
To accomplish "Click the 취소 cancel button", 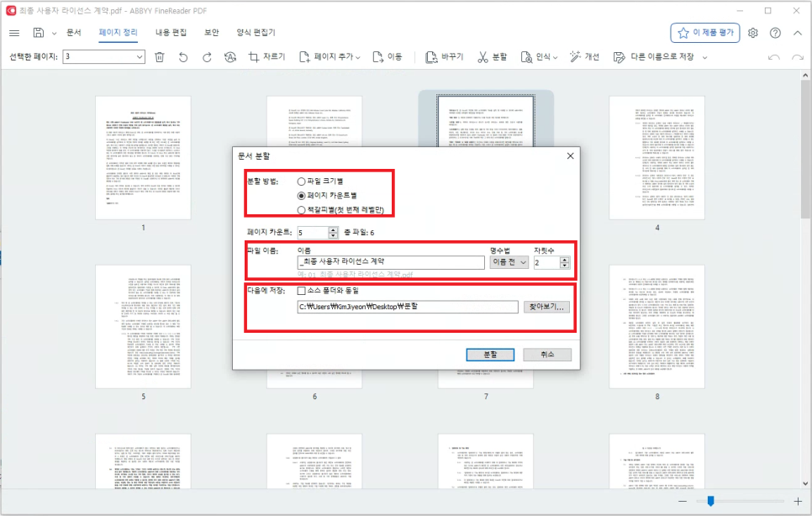I will click(547, 355).
